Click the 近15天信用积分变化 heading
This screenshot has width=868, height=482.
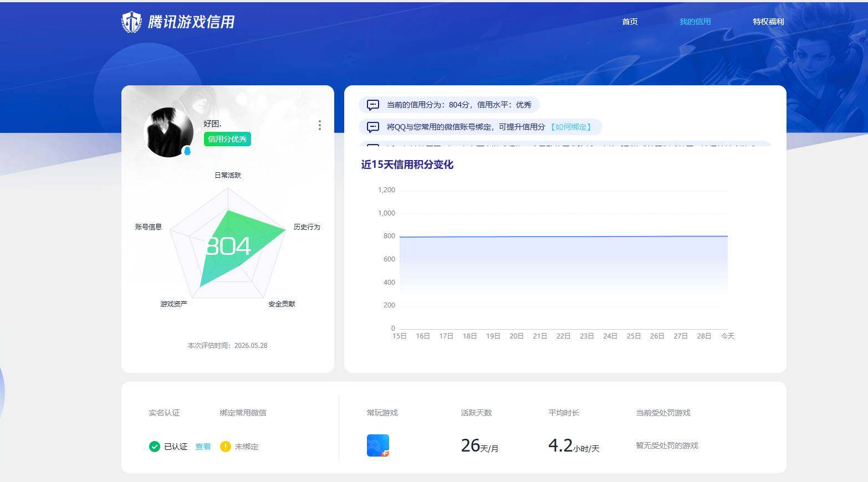click(407, 165)
